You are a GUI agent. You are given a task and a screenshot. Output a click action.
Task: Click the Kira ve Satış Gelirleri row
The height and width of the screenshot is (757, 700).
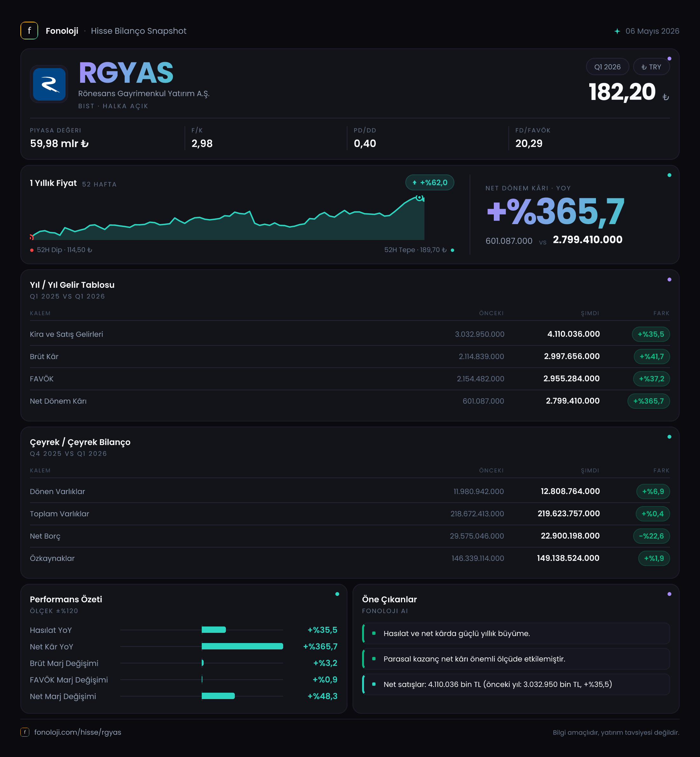(350, 334)
